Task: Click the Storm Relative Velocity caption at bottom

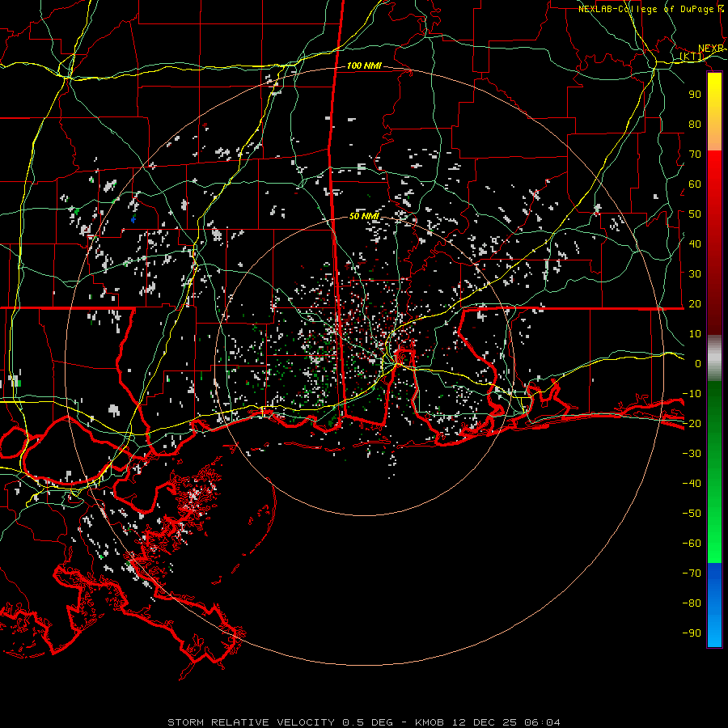Action: pyautogui.click(x=364, y=722)
